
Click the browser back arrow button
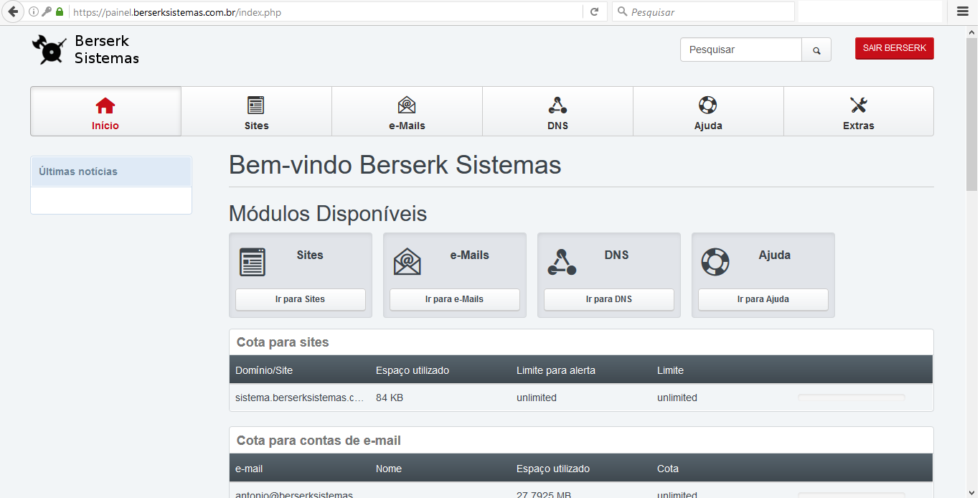(x=12, y=11)
